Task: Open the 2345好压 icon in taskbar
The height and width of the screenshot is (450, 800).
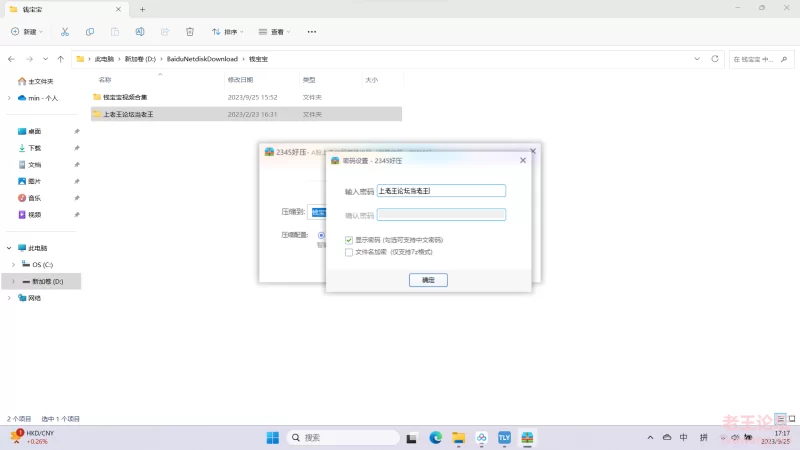Action: 527,437
